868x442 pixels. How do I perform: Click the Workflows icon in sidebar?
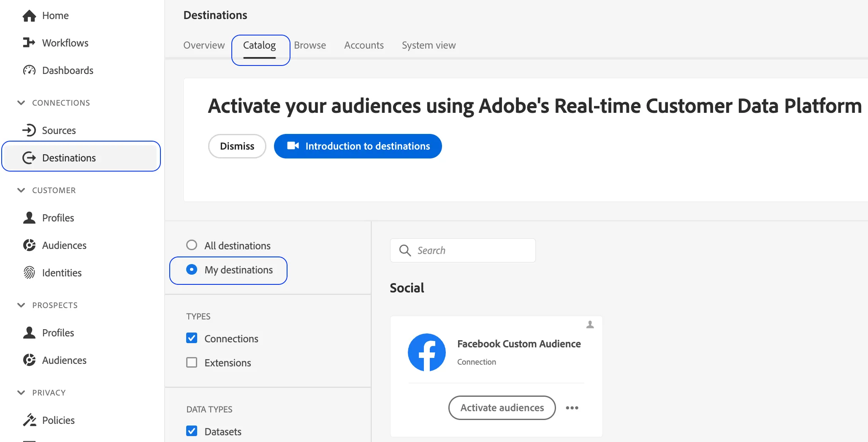click(x=29, y=43)
